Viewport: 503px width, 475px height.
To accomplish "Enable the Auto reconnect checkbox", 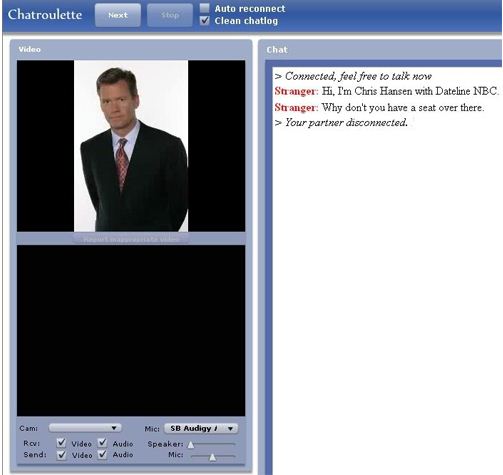I will (x=204, y=8).
